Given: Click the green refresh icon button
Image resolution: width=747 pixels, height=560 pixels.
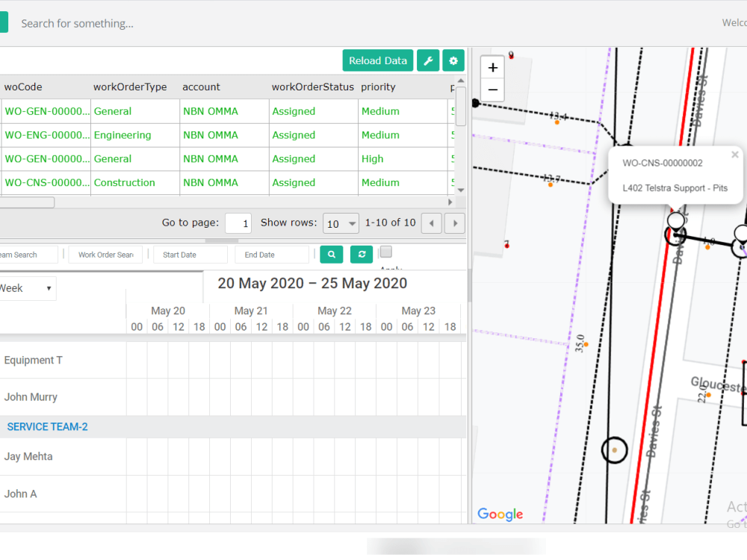Looking at the screenshot, I should [x=362, y=255].
